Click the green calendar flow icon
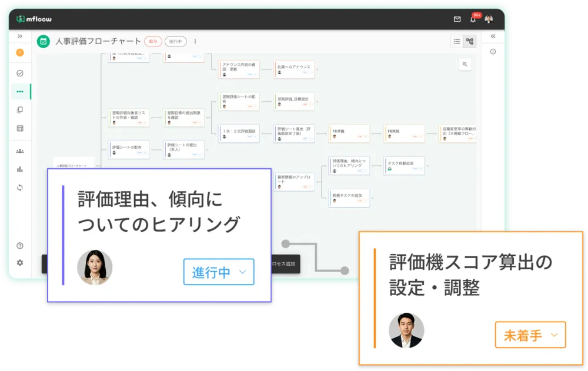This screenshot has height=371, width=588. 44,41
